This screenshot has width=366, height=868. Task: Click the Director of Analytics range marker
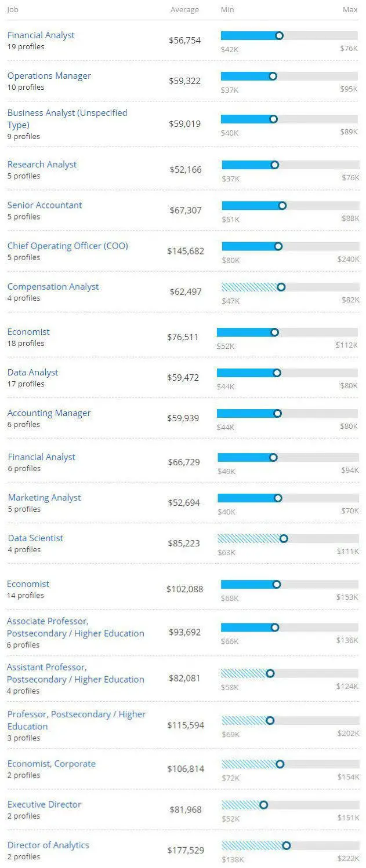[x=286, y=845]
